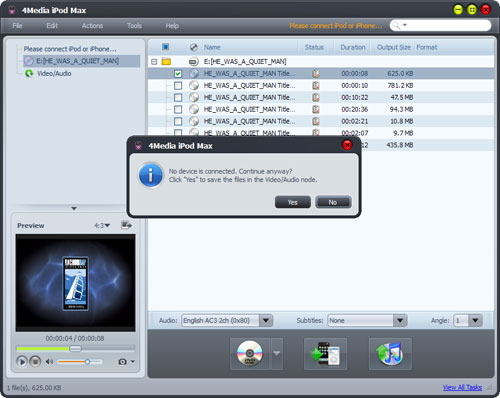
Task: Toggle the select-all checkbox in list header
Action: (166, 47)
